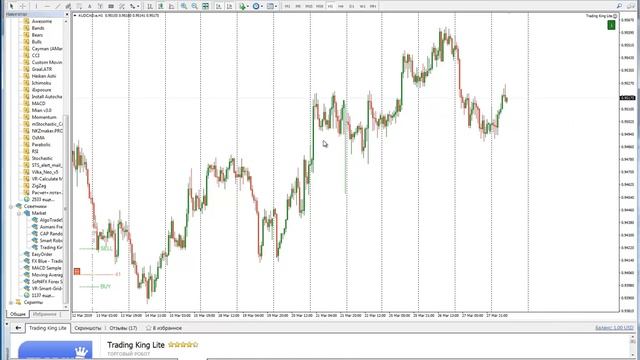The image size is (640, 360).
Task: Select the EasyOrder expert advisor
Action: [x=42, y=254]
